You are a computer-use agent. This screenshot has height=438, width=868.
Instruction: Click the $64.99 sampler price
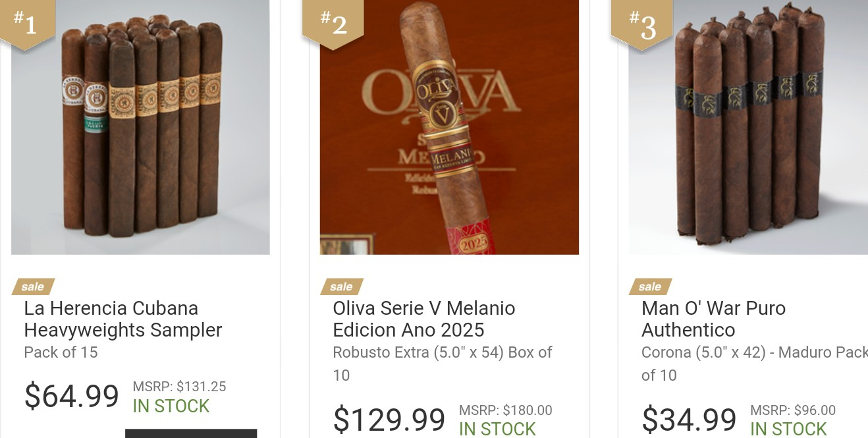click(x=71, y=396)
